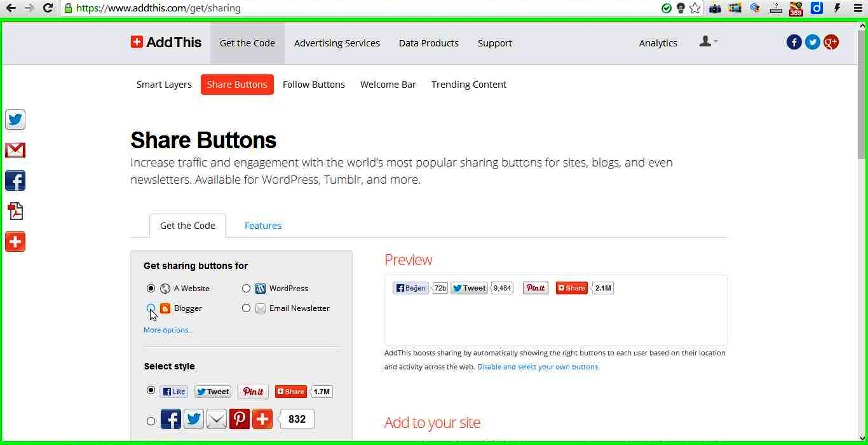Open Support nav item

tap(495, 43)
